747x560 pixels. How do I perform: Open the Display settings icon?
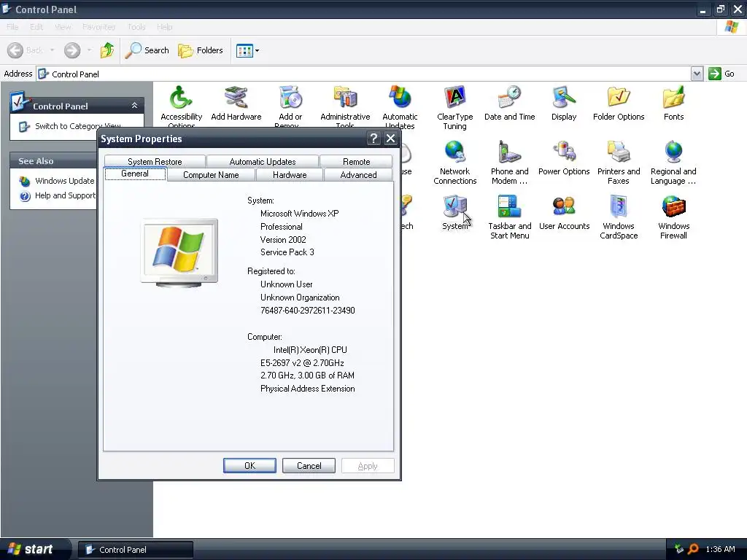564,103
